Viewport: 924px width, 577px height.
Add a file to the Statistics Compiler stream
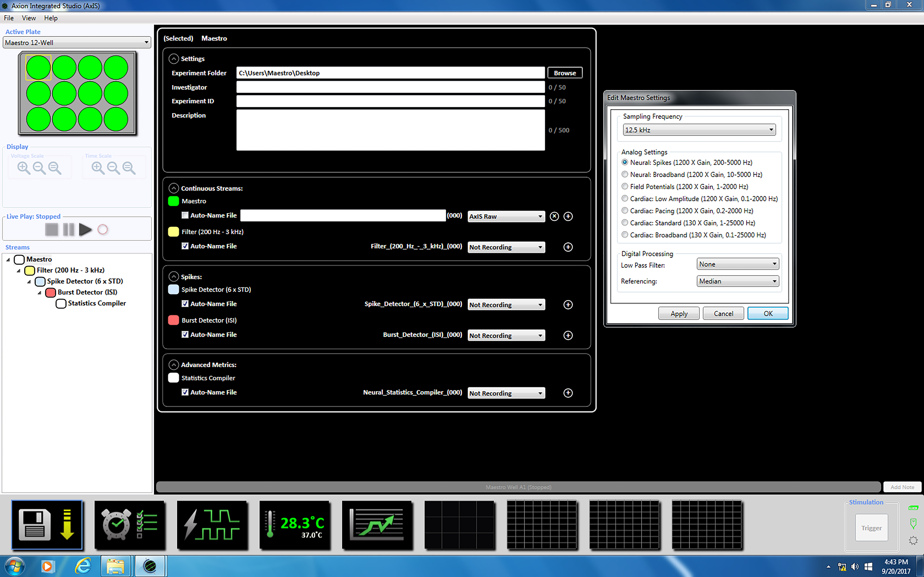click(x=568, y=393)
